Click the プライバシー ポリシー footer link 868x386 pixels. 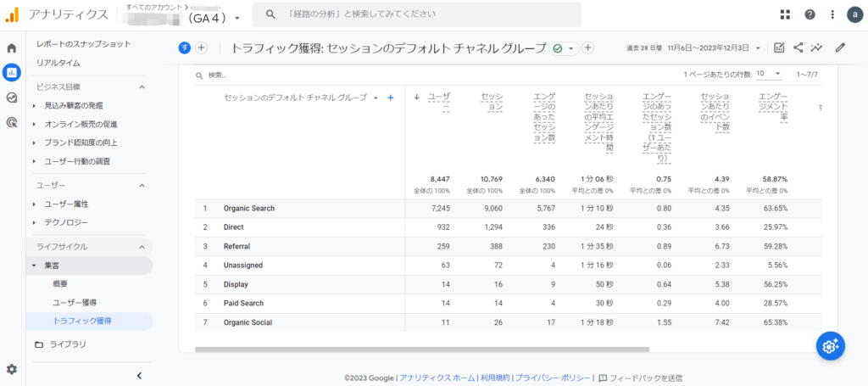click(x=553, y=378)
